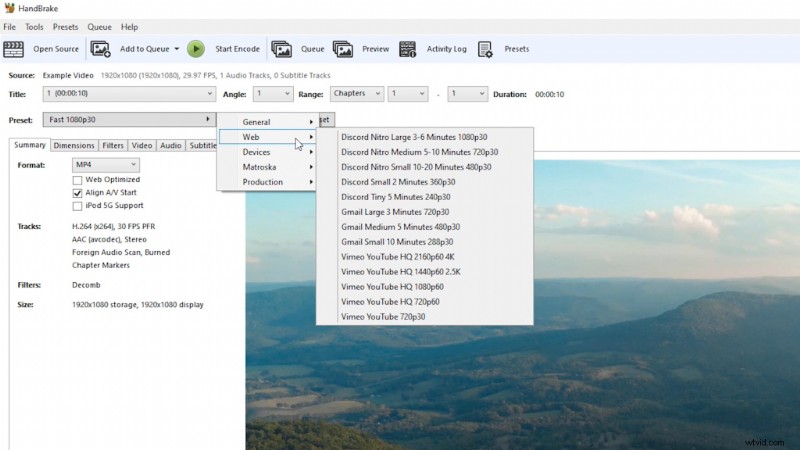Click the green Start Encode play icon

click(x=195, y=49)
